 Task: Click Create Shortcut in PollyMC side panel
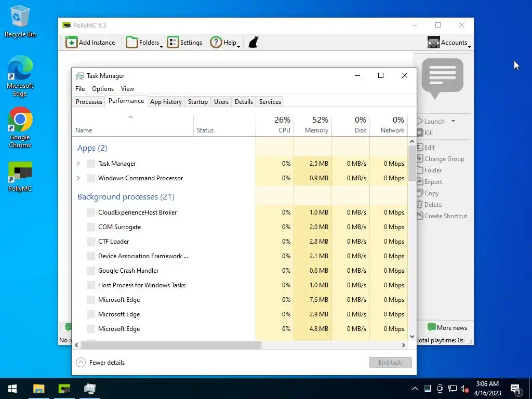point(442,216)
